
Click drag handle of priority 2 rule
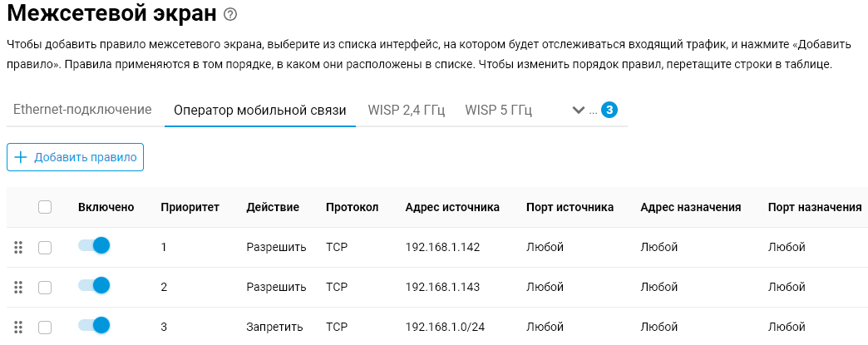pos(18,287)
